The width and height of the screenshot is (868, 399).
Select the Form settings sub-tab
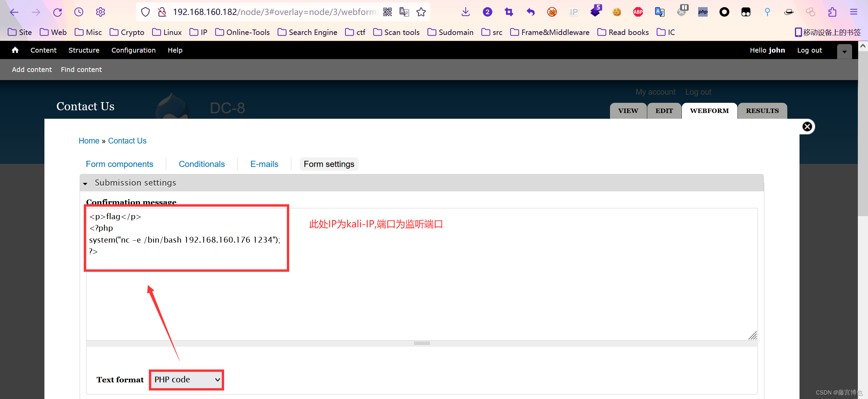coord(329,164)
